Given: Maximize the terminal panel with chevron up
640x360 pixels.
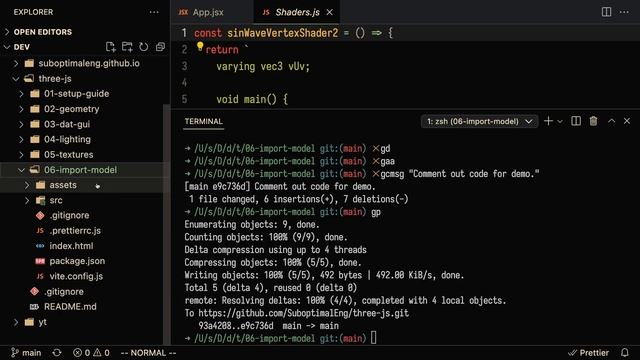Looking at the screenshot, I should [x=611, y=121].
